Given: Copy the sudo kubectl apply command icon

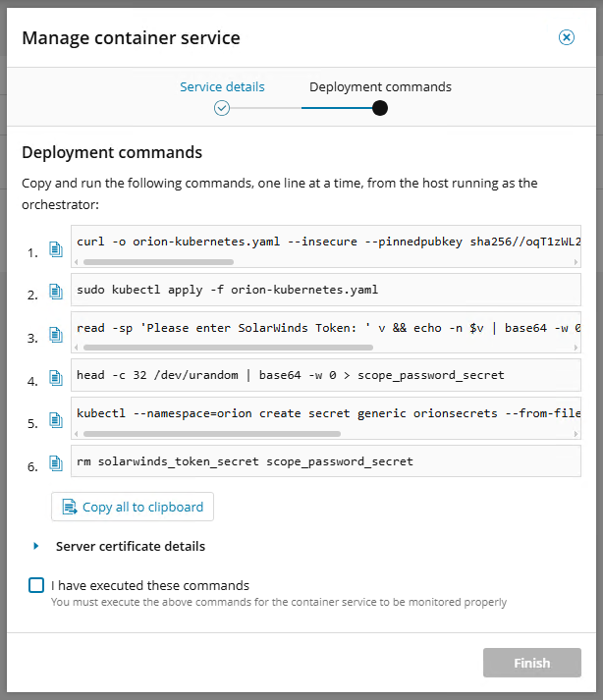Looking at the screenshot, I should 56,293.
